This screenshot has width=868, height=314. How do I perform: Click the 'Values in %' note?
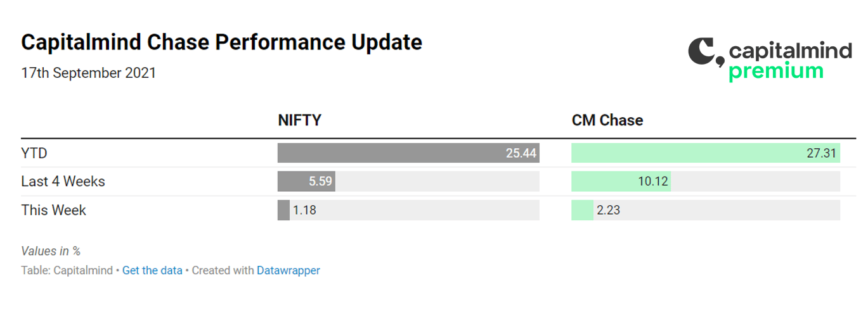51,251
